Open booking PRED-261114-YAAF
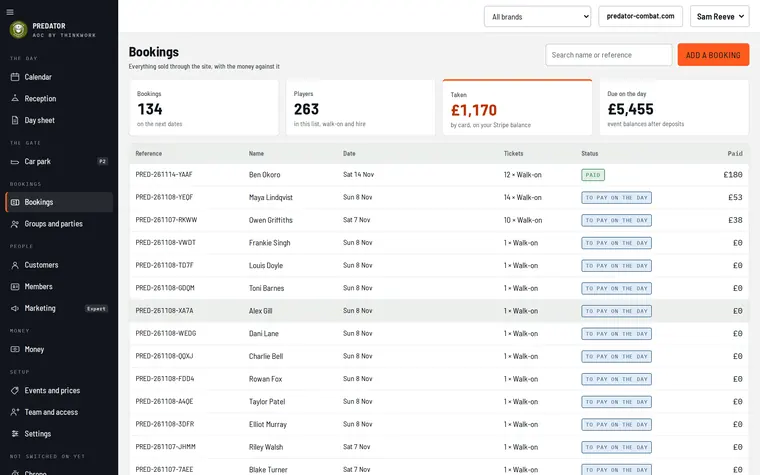The width and height of the screenshot is (760, 475). (x=164, y=174)
